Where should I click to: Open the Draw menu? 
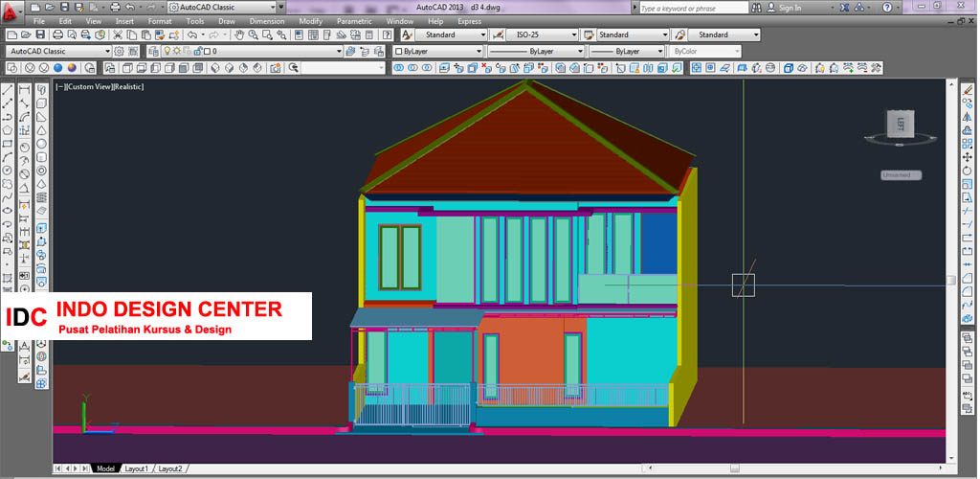(x=227, y=21)
